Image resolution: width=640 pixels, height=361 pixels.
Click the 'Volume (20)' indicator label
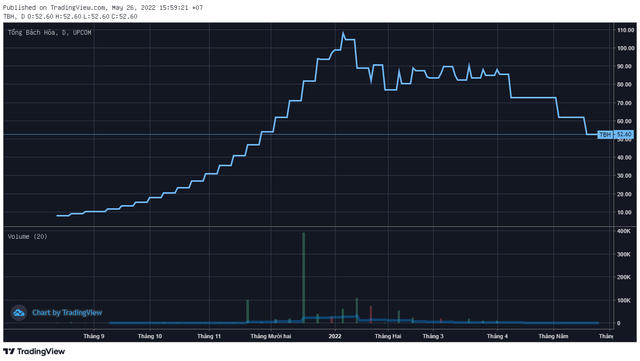[x=27, y=236]
